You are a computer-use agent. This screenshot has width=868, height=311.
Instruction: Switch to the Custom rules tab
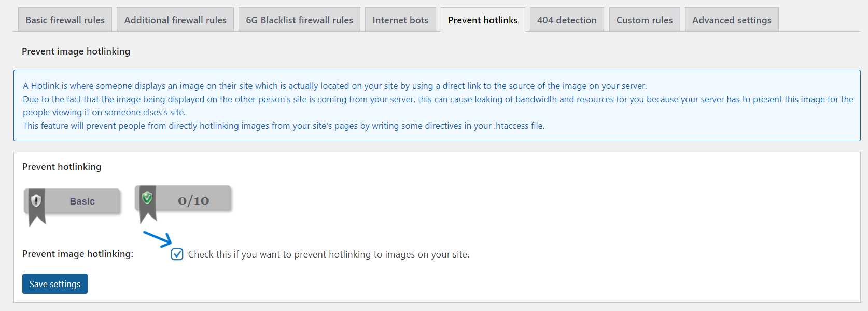[x=645, y=20]
